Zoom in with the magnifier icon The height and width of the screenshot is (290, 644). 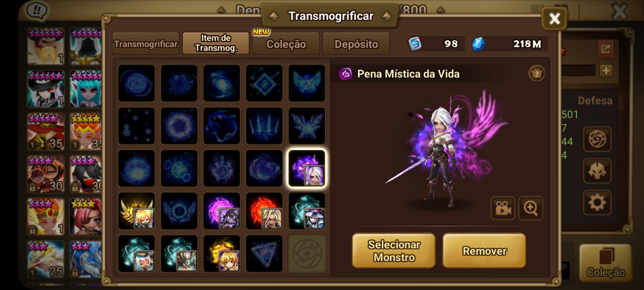click(530, 208)
